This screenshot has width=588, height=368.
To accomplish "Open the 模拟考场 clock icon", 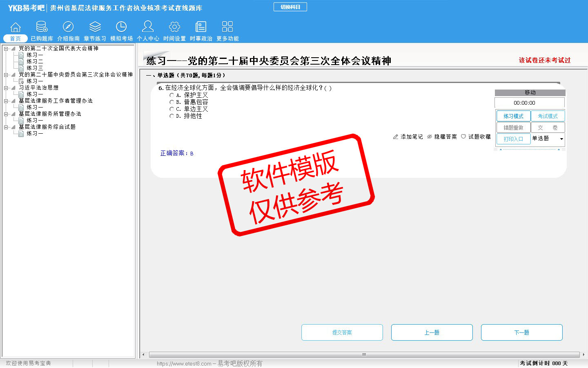I will (x=121, y=27).
